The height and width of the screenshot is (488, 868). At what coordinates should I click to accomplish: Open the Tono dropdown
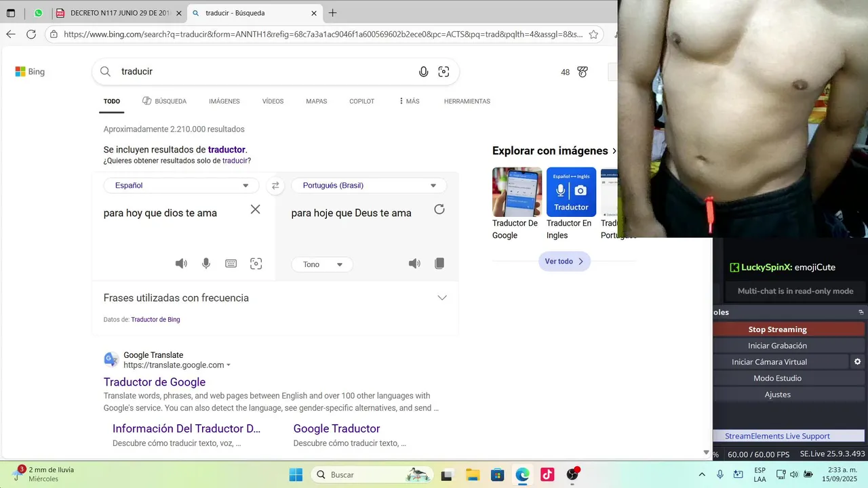pos(322,264)
